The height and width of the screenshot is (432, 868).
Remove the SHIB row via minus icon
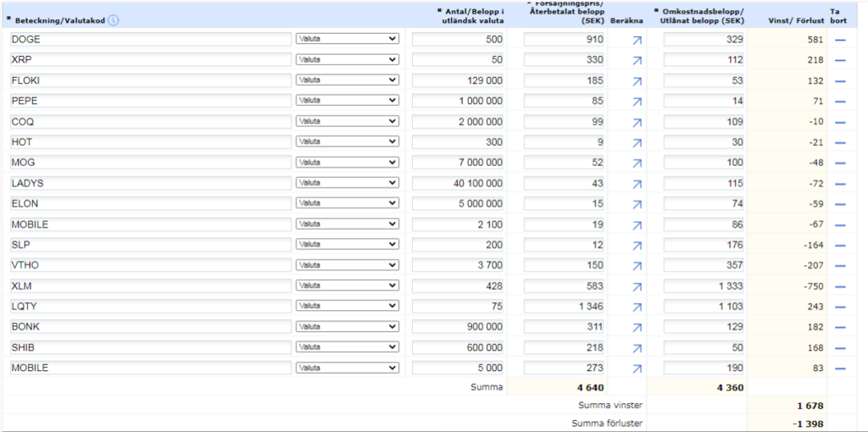pyautogui.click(x=840, y=347)
